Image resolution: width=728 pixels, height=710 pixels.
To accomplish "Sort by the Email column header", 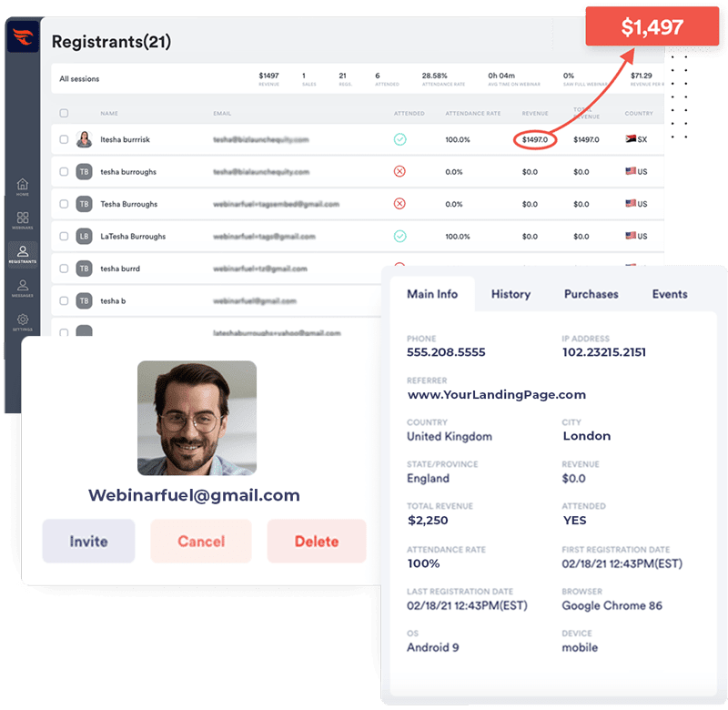I will [222, 113].
